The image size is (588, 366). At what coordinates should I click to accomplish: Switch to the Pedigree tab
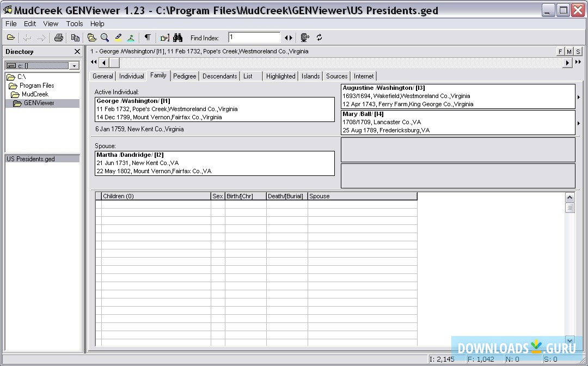(185, 76)
